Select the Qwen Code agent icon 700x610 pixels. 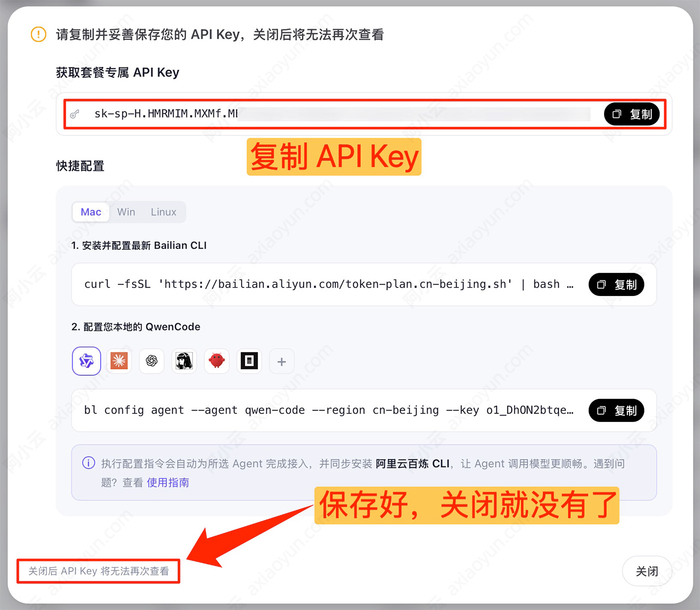[x=86, y=361]
